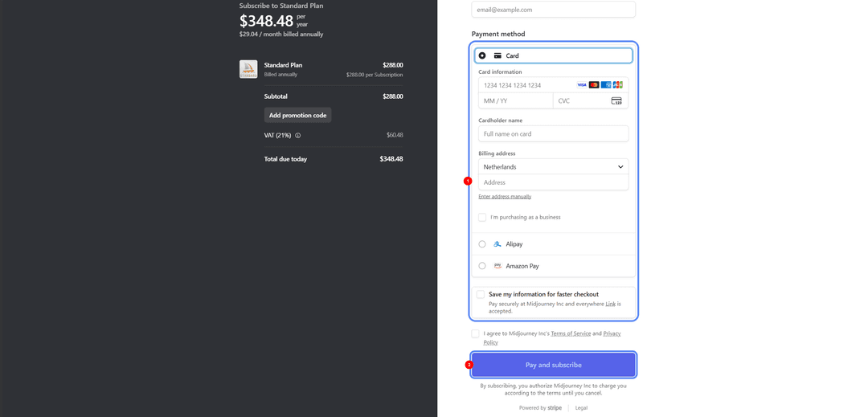Click the CVC card hint icon

pos(616,100)
